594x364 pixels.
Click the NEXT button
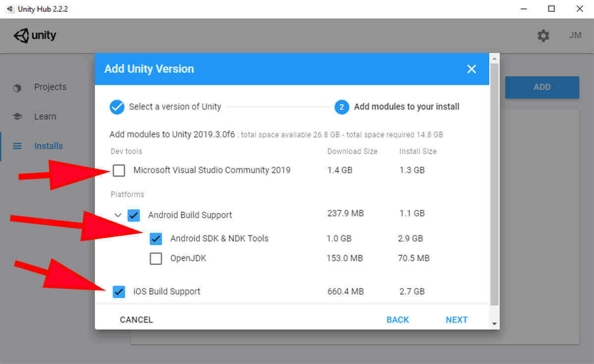pos(456,320)
